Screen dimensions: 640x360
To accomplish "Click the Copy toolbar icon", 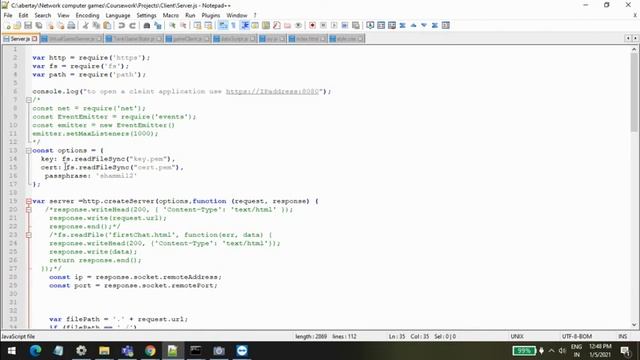I will coord(96,26).
